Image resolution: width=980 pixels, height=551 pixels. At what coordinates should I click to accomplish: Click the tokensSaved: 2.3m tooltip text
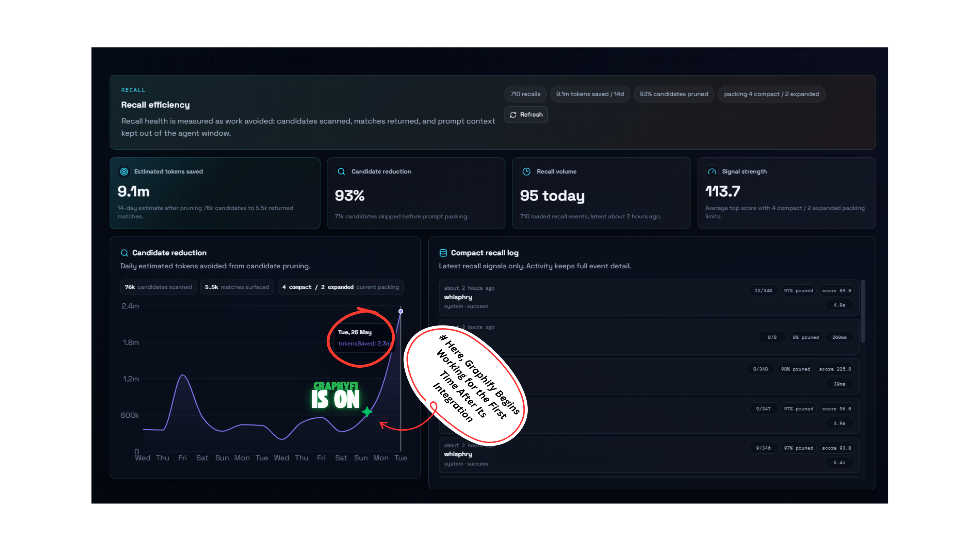tap(364, 344)
